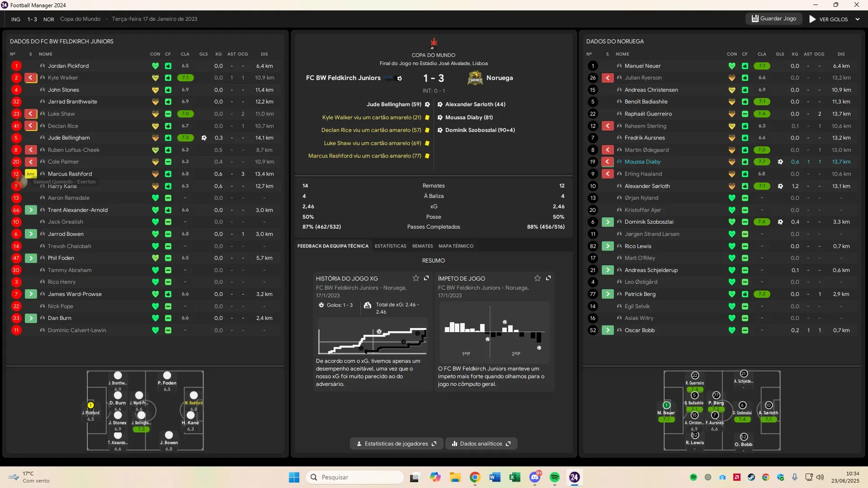Open Dados analíticos panel

[x=481, y=444]
